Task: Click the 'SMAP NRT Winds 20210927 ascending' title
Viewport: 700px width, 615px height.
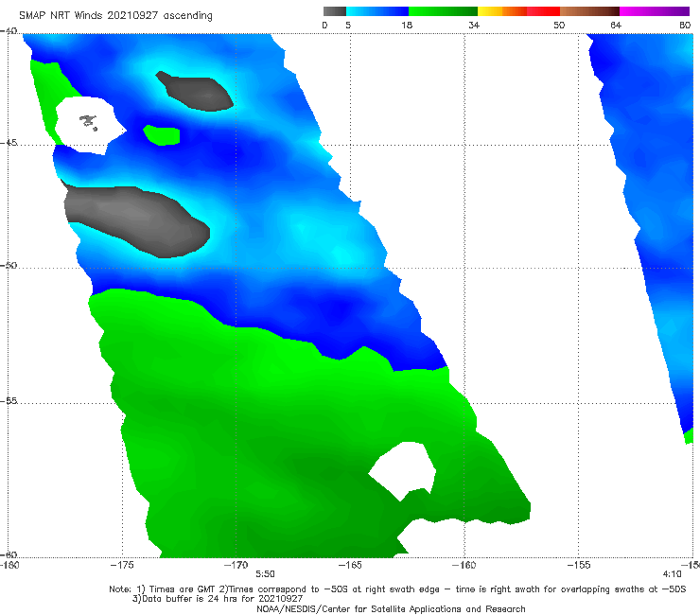Action: (x=115, y=15)
